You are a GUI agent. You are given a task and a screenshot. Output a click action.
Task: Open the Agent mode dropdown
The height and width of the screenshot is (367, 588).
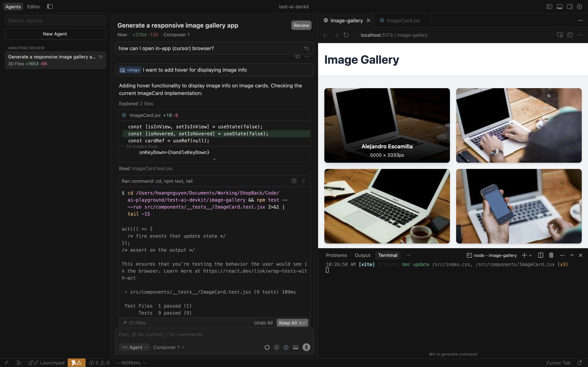click(135, 347)
